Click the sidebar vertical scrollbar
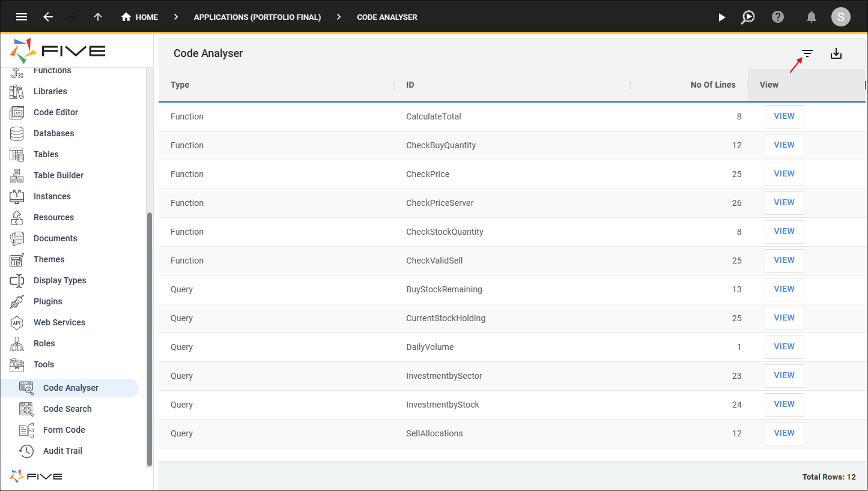The image size is (868, 491). 150,339
